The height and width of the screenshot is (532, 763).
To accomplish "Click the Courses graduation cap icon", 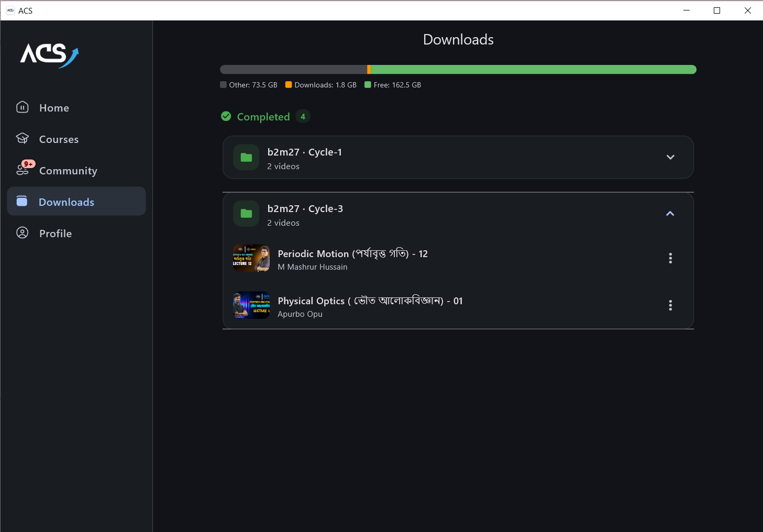I will coord(23,138).
